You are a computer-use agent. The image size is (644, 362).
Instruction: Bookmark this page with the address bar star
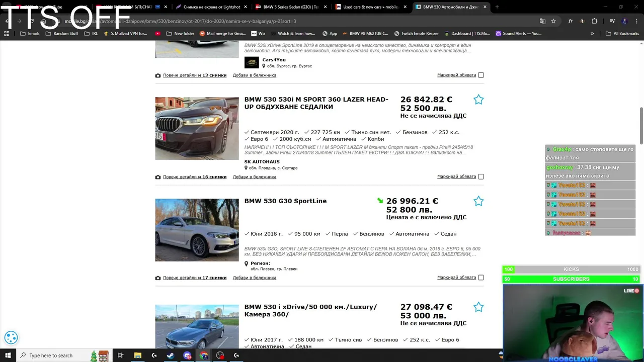(x=553, y=21)
